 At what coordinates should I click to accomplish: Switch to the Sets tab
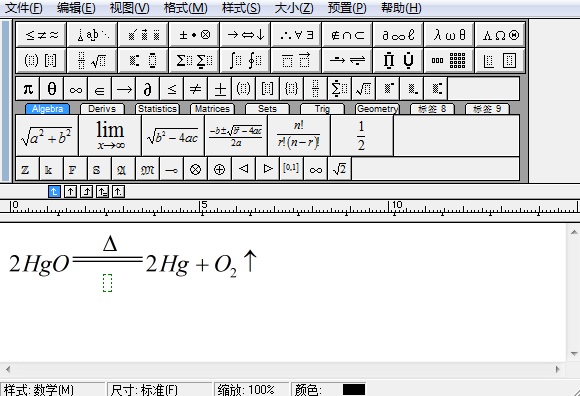pyautogui.click(x=267, y=109)
